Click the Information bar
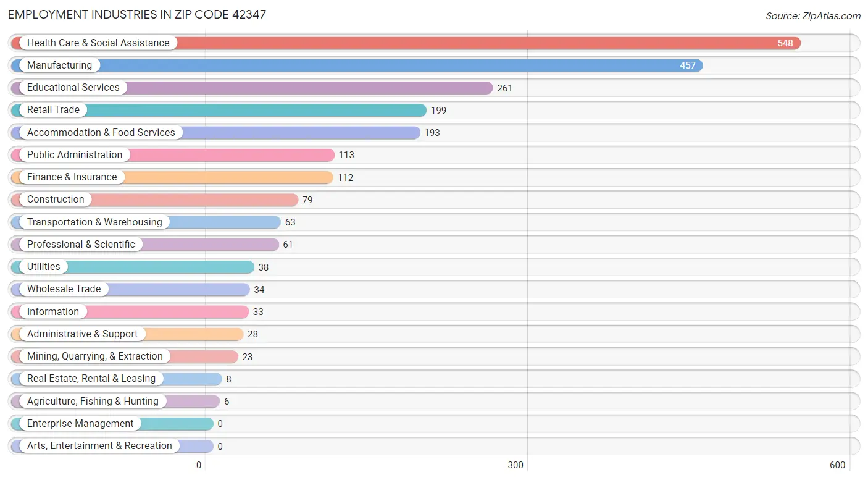 click(x=130, y=312)
